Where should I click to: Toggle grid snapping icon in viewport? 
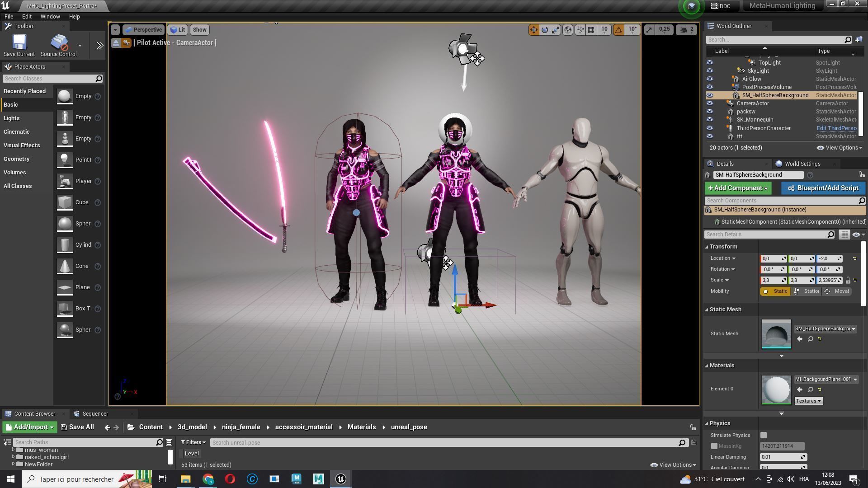pos(591,30)
